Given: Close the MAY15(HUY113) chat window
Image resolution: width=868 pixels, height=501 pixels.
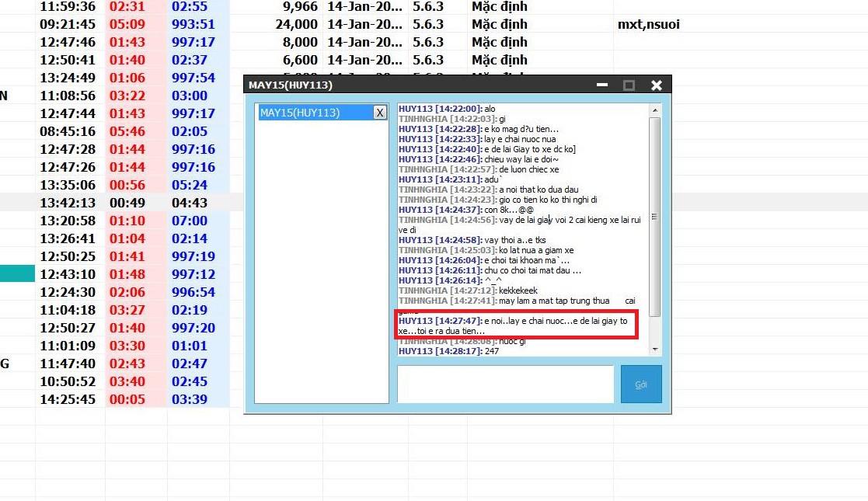Looking at the screenshot, I should (657, 85).
